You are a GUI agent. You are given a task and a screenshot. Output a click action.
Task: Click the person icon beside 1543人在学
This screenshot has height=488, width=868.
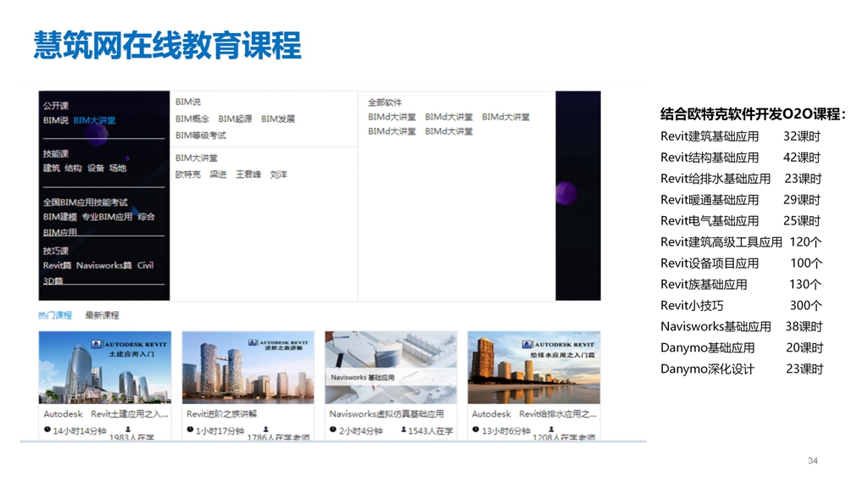403,430
